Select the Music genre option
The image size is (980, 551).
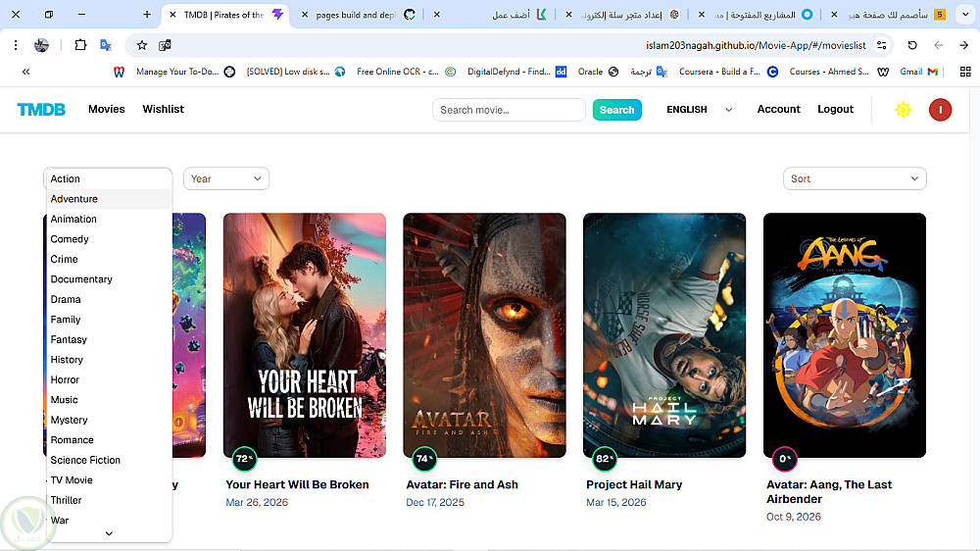[109, 400]
